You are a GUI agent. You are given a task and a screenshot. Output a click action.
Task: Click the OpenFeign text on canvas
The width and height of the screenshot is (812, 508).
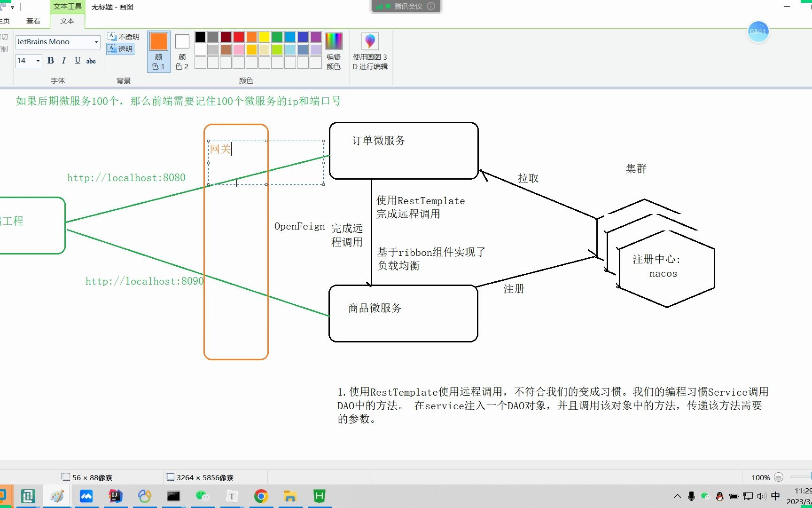[x=300, y=226]
